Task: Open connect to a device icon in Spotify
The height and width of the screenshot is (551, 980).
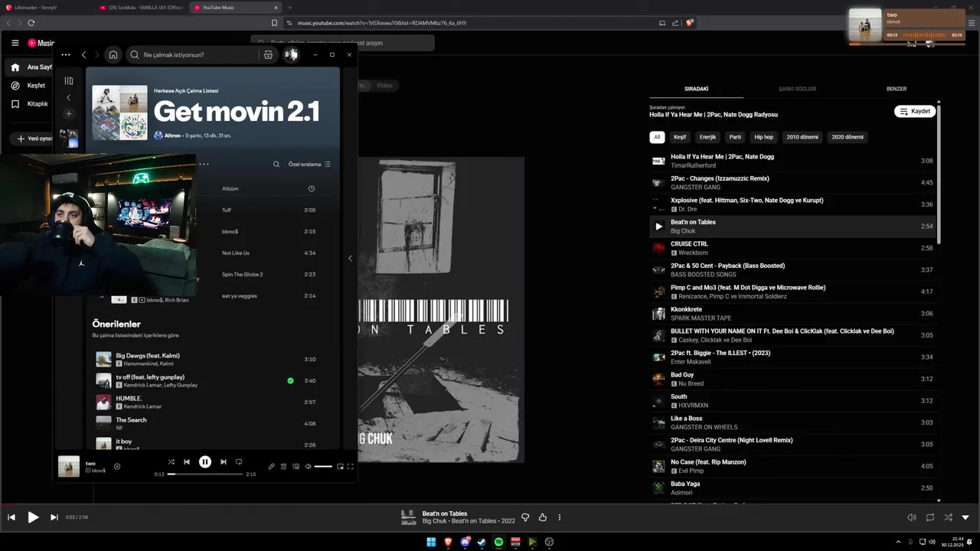Action: coord(296,466)
